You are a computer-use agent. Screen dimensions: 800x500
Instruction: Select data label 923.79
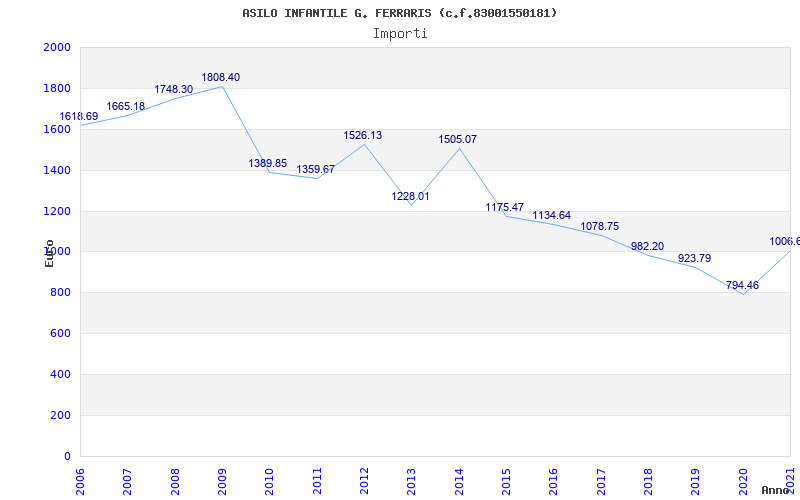tap(694, 258)
